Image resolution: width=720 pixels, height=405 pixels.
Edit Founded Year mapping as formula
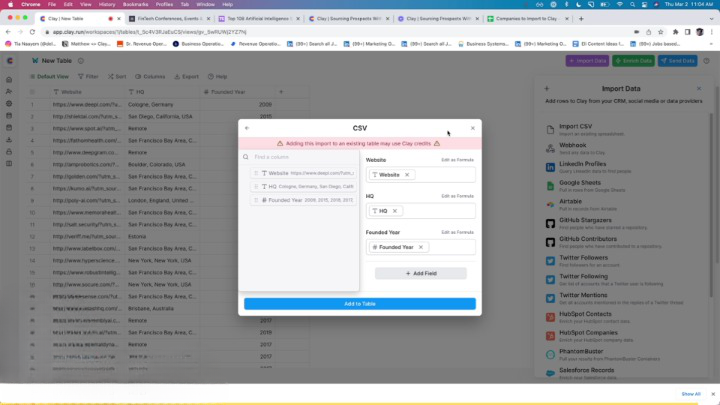tap(457, 232)
